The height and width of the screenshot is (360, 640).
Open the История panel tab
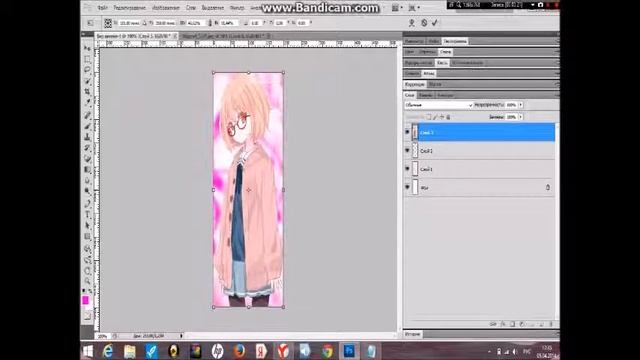click(x=413, y=334)
